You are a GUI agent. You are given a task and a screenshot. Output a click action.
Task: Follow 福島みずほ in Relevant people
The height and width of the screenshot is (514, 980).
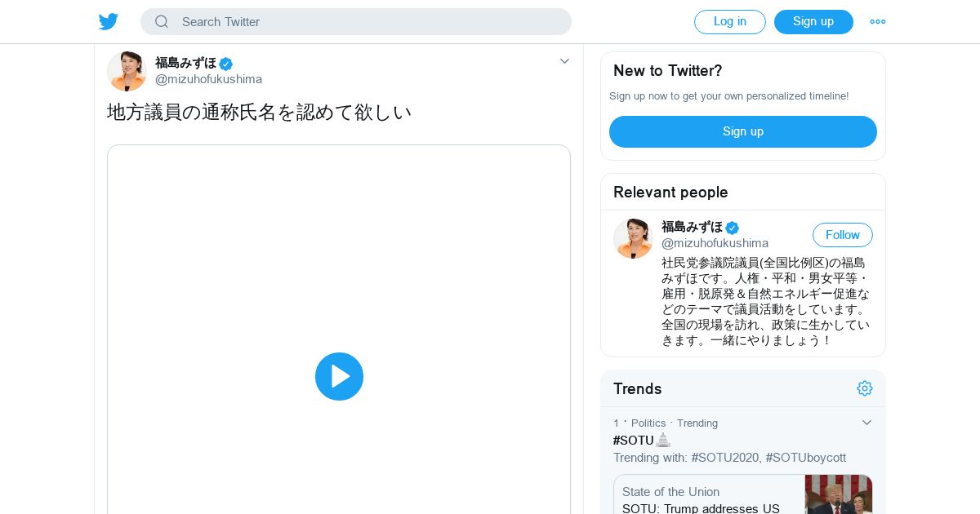pos(843,235)
